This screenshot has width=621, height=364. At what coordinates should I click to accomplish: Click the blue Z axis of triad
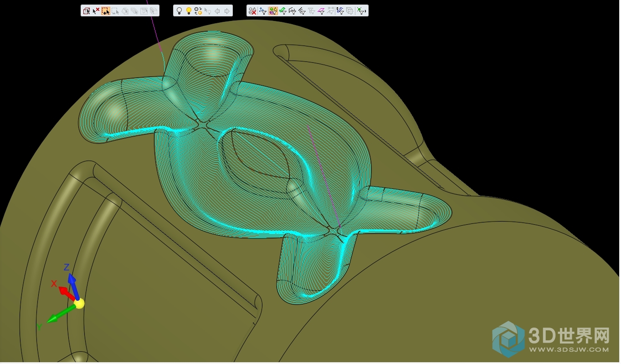point(73,286)
